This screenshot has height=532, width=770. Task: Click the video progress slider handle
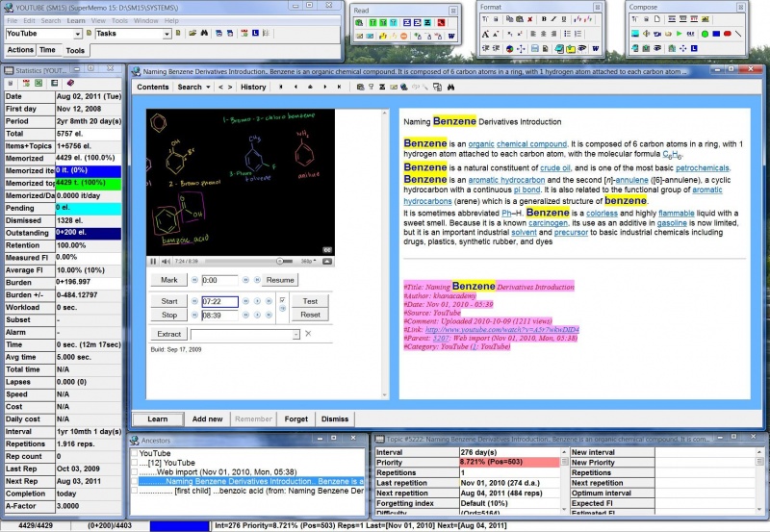coord(279,261)
